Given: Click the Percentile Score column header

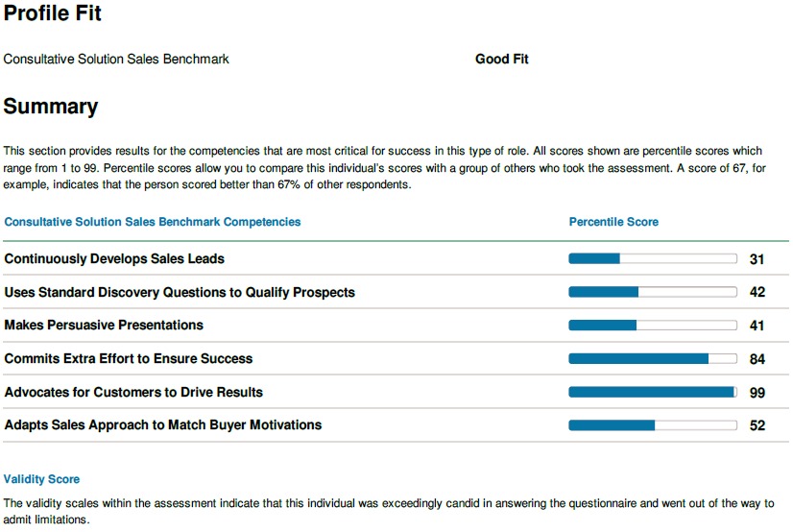Looking at the screenshot, I should click(613, 222).
